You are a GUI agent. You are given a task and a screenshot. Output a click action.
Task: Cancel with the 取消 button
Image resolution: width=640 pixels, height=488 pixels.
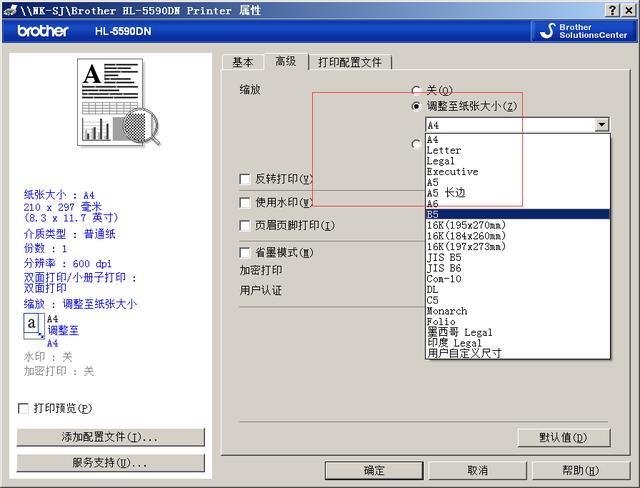tap(477, 470)
